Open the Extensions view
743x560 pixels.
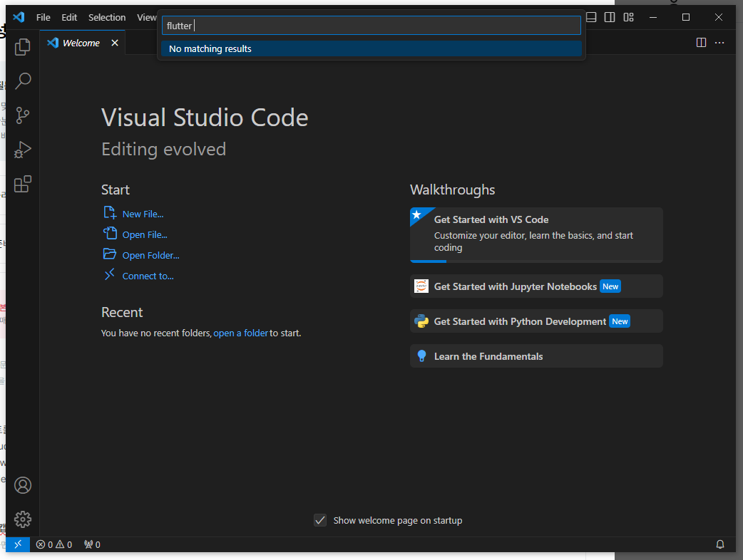[22, 184]
